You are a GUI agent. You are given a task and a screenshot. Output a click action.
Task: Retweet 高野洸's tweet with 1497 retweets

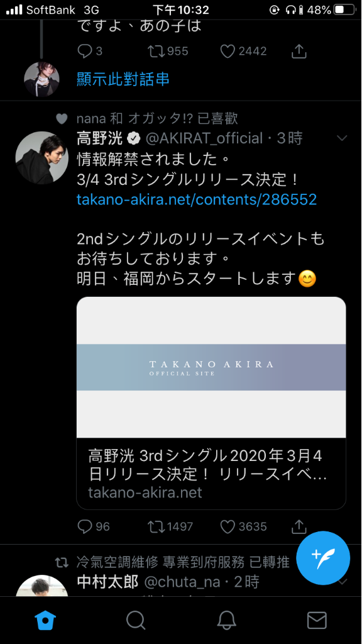coord(170,526)
